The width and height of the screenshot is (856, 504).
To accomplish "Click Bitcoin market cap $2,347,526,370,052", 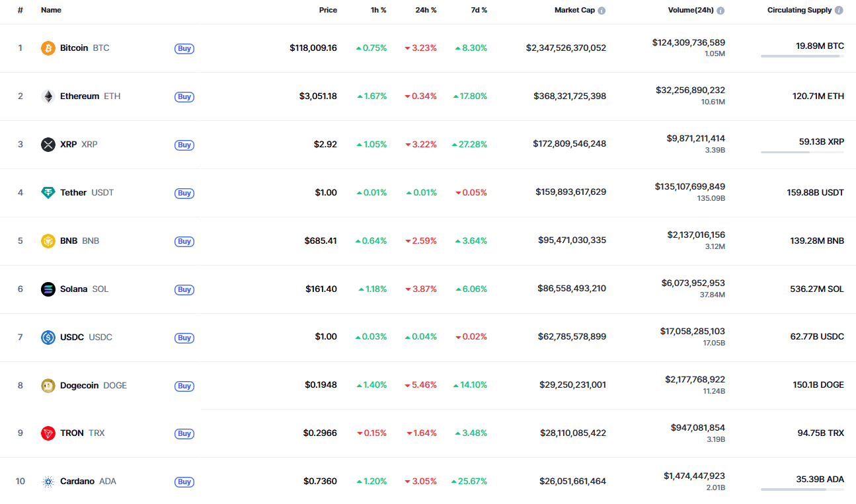I will tap(566, 48).
